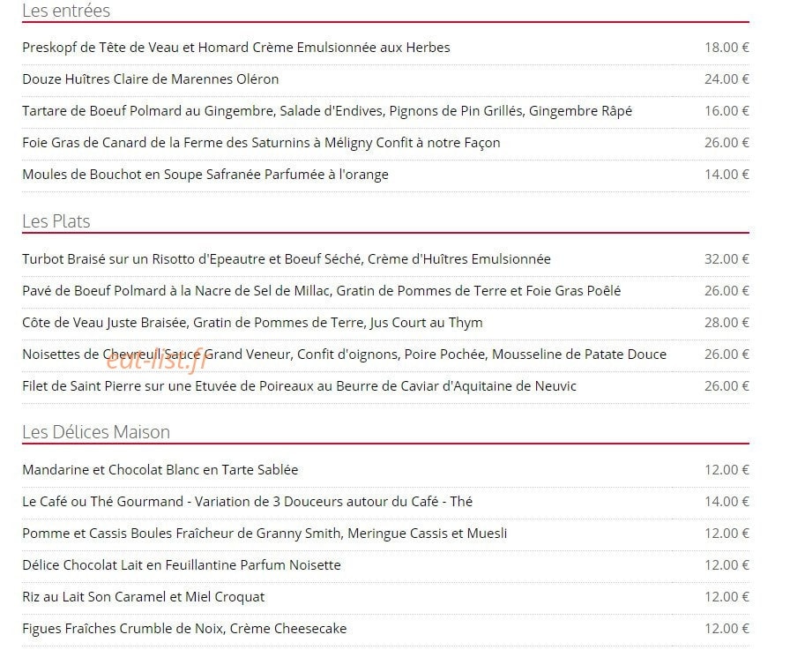Click the 12.00 € price of Pomme et Cassis
Viewport: 790px width, 672px height.
pos(727,533)
